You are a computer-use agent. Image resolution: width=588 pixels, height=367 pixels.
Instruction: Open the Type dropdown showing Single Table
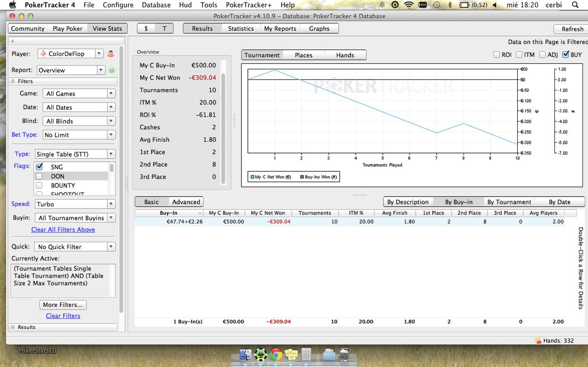(x=74, y=154)
